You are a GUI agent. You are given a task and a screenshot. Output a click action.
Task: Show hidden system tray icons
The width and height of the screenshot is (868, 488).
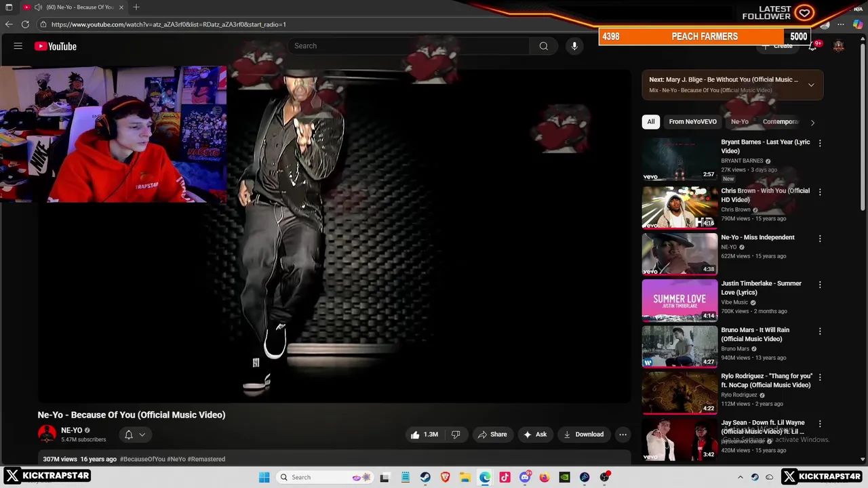pyautogui.click(x=741, y=477)
